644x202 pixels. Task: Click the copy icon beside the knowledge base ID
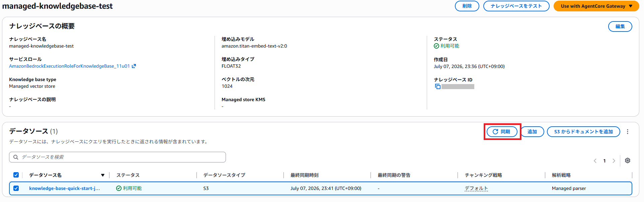437,86
